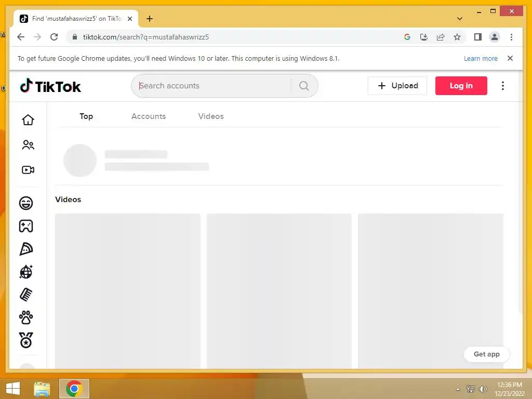532x399 pixels.
Task: Bookmark this page with the star icon
Action: (x=457, y=37)
